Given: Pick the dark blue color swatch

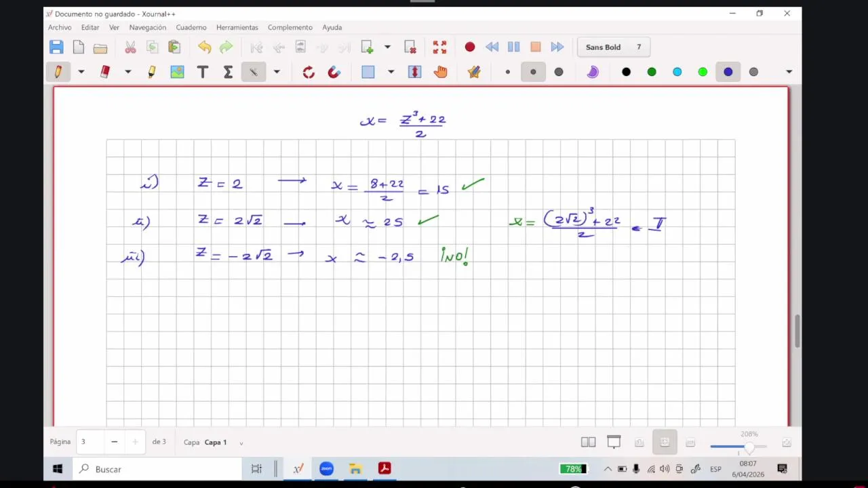Looking at the screenshot, I should click(x=728, y=72).
